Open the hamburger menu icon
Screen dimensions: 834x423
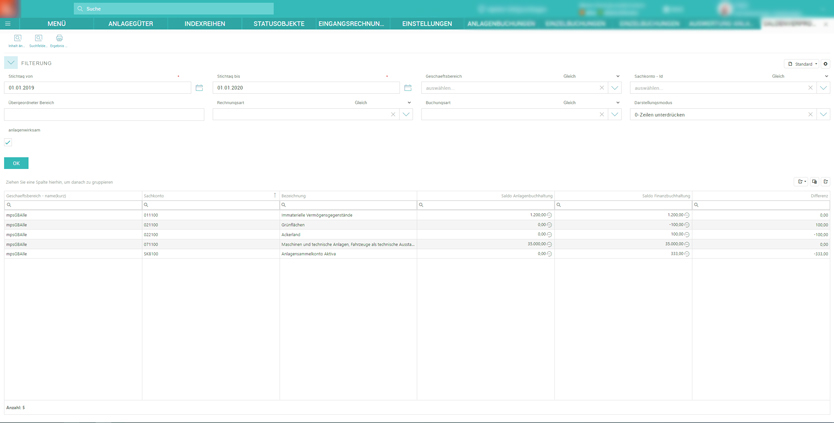point(8,23)
